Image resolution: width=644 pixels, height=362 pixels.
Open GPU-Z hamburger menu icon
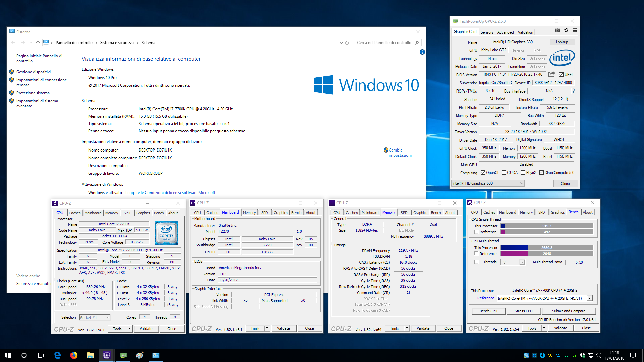[x=575, y=31]
